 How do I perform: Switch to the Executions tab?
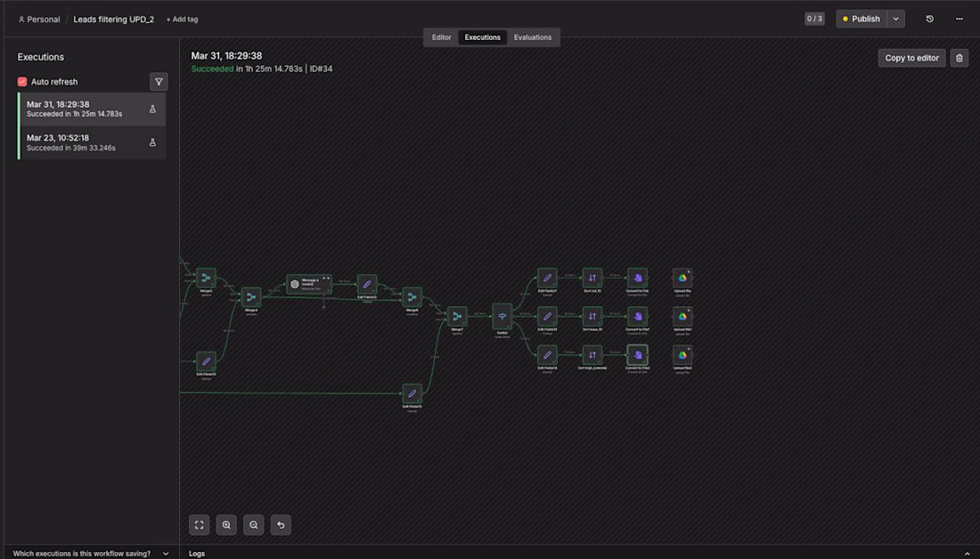(x=483, y=37)
